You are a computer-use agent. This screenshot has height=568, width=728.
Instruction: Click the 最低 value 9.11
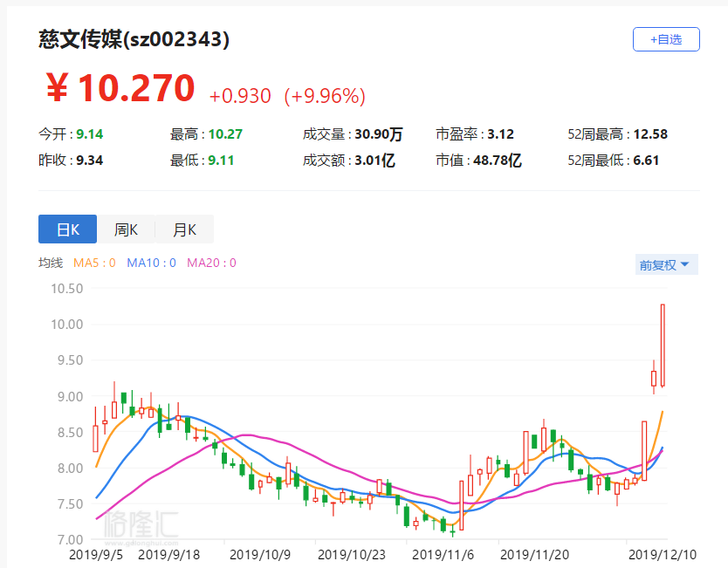[x=221, y=160]
